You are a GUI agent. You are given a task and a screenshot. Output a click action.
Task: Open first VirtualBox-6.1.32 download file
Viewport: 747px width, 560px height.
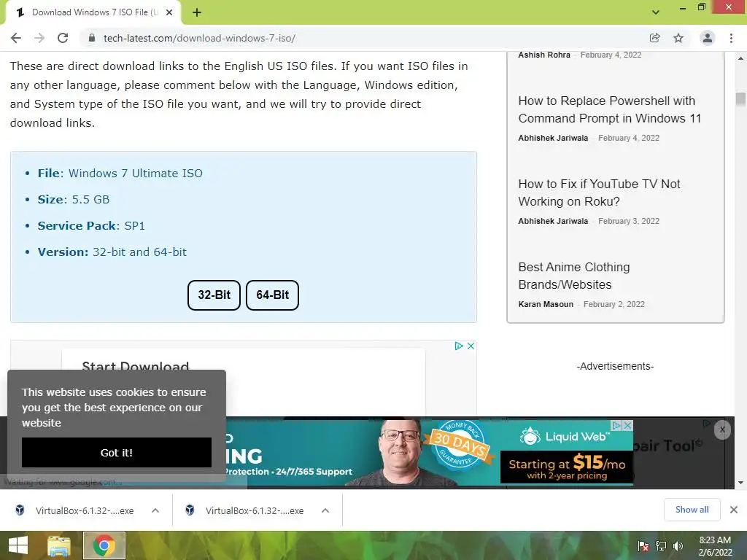coord(76,510)
